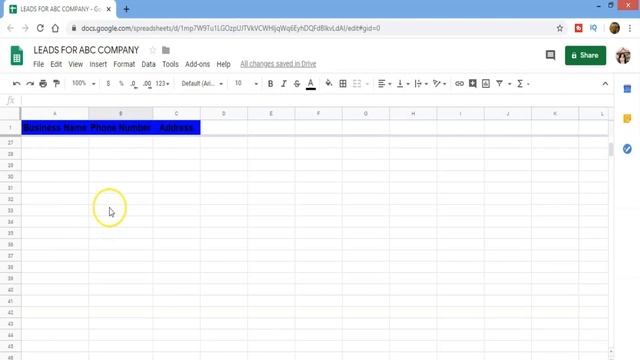Print the spreadsheet
The image size is (640, 360).
click(43, 84)
